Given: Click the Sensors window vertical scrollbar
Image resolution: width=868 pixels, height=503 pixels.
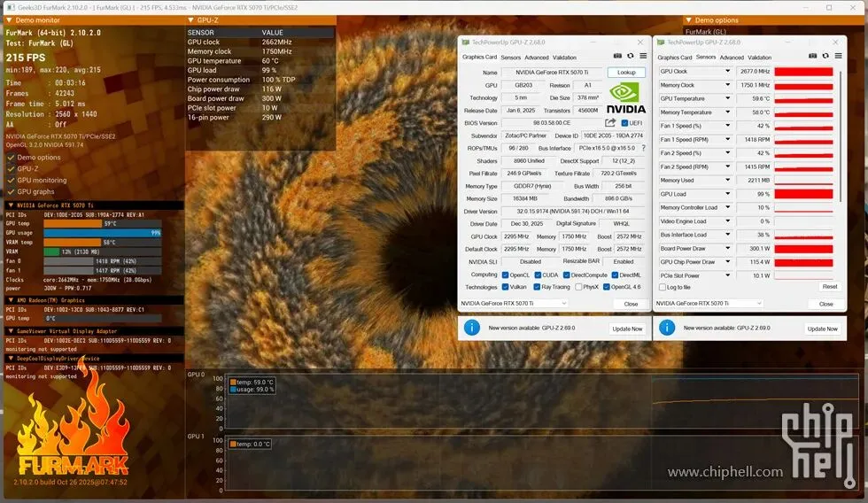Looking at the screenshot, I should click(841, 136).
